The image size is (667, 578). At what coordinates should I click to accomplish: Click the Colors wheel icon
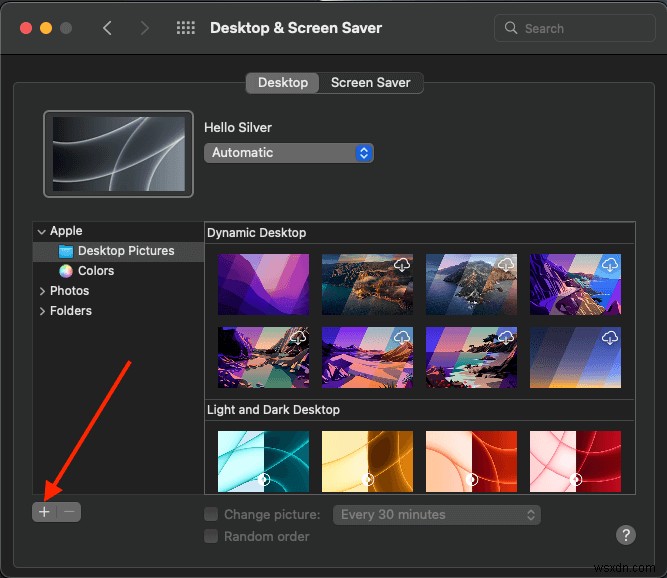(x=66, y=271)
